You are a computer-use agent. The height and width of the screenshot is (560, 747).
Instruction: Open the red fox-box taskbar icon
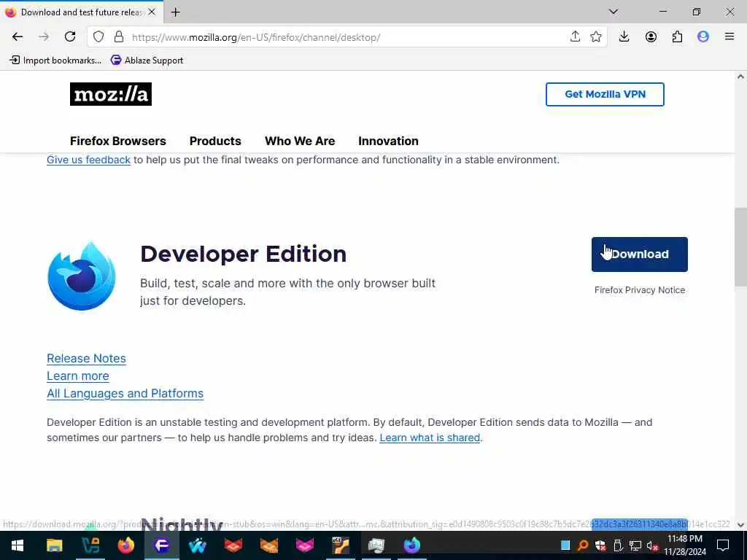point(233,545)
